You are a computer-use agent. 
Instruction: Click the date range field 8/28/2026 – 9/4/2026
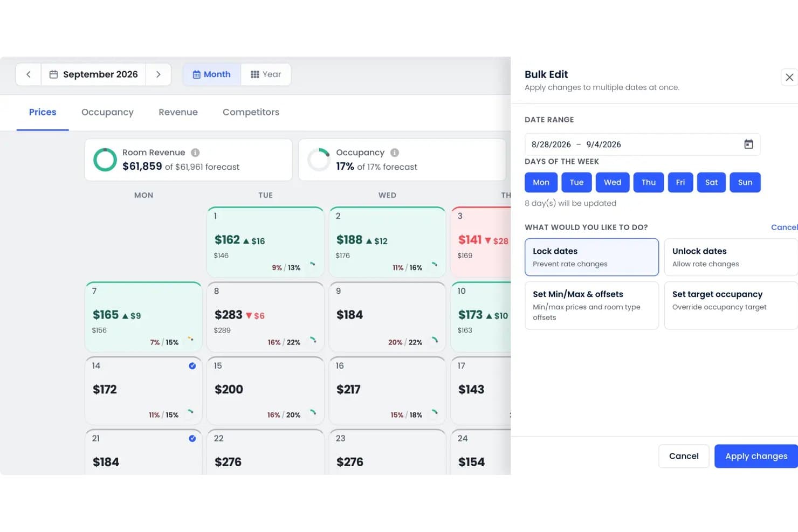coord(642,144)
